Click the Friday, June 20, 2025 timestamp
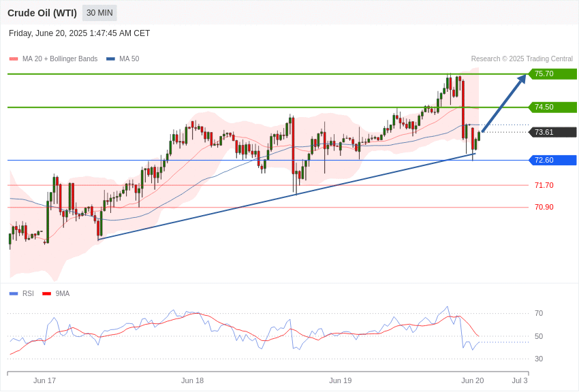579x392 pixels. tap(80, 33)
